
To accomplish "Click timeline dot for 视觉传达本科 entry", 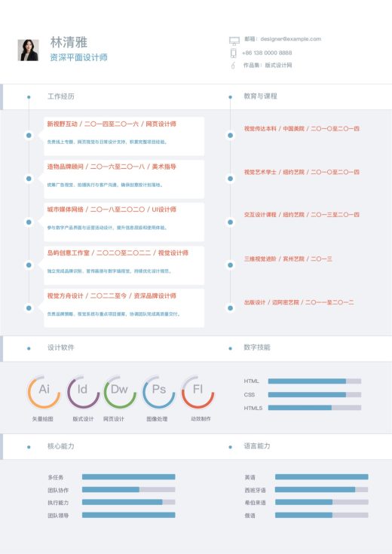I will [x=231, y=136].
